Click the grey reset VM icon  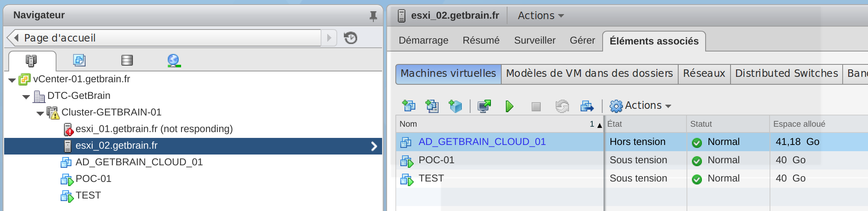coord(562,106)
